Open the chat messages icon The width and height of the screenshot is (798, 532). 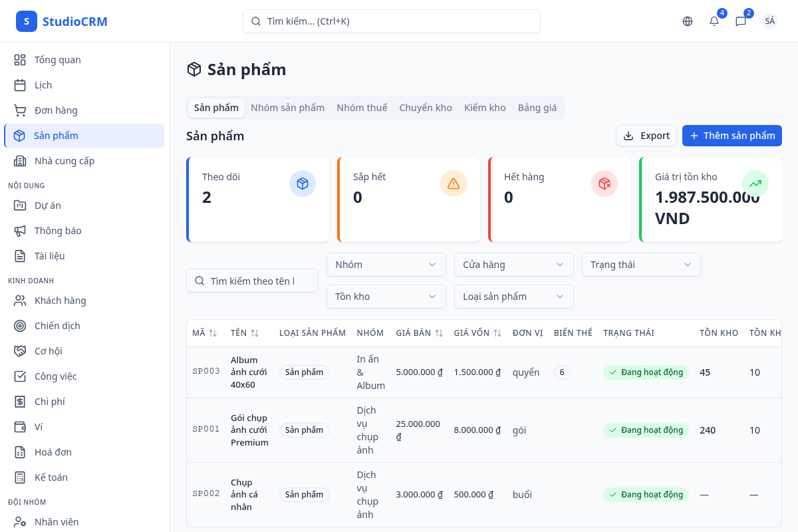pos(741,21)
